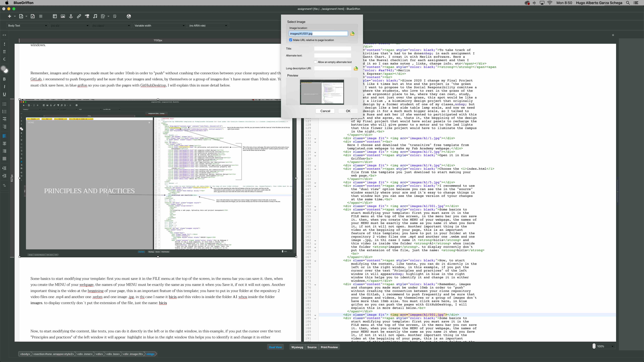Open the Variable width font dropdown
This screenshot has width=644, height=362.
[159, 26]
